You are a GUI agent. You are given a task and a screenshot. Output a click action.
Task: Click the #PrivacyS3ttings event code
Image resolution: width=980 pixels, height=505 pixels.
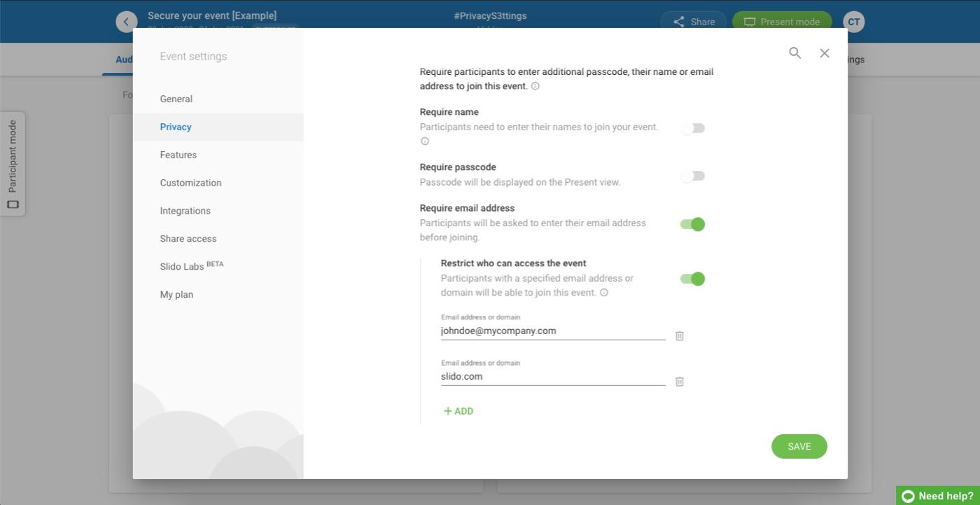(x=490, y=15)
